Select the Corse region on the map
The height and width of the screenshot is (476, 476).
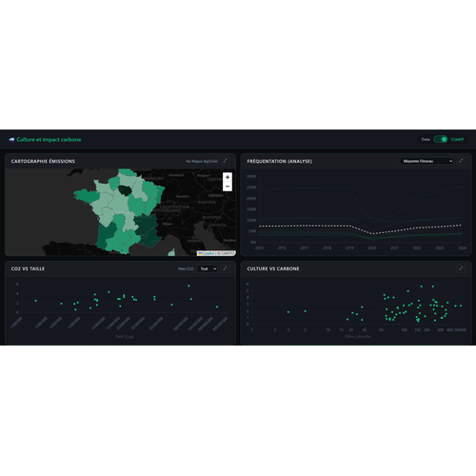pyautogui.click(x=171, y=252)
